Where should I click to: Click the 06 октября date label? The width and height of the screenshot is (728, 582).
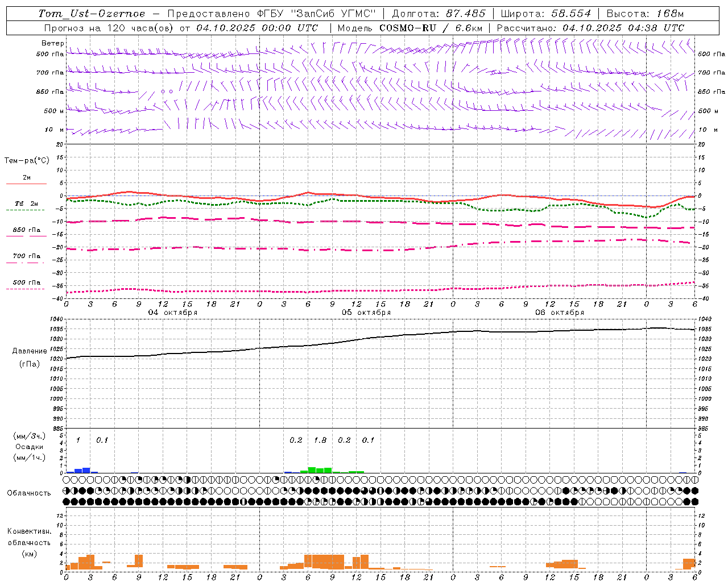(560, 313)
